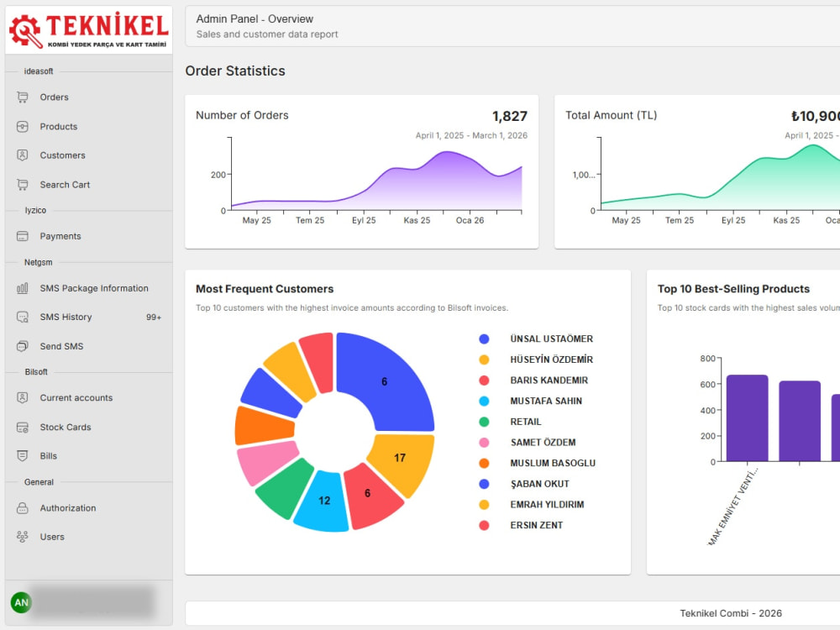
Task: Click the Top 10 Best-Selling Products heading
Action: click(733, 289)
